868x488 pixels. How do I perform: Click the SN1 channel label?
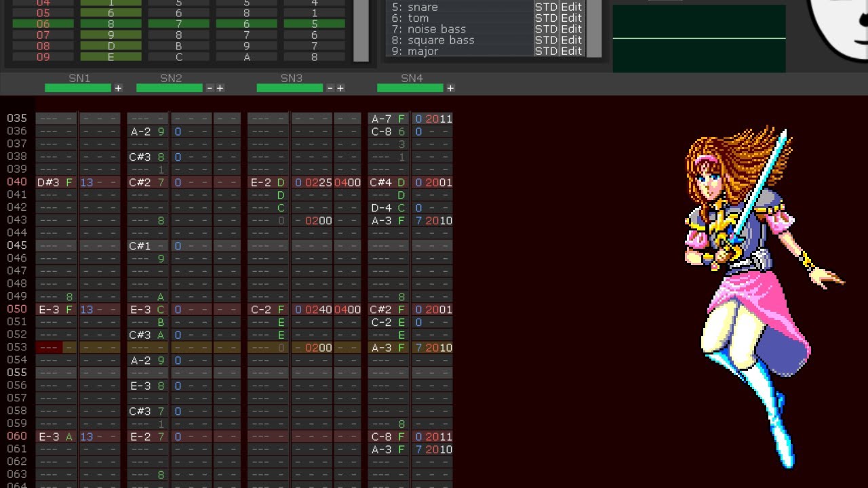click(x=79, y=78)
